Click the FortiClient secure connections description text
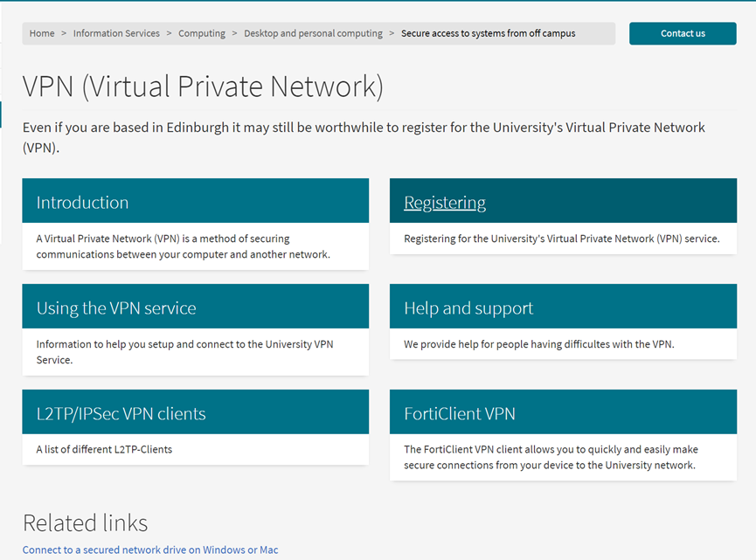This screenshot has height=560, width=756. (550, 457)
